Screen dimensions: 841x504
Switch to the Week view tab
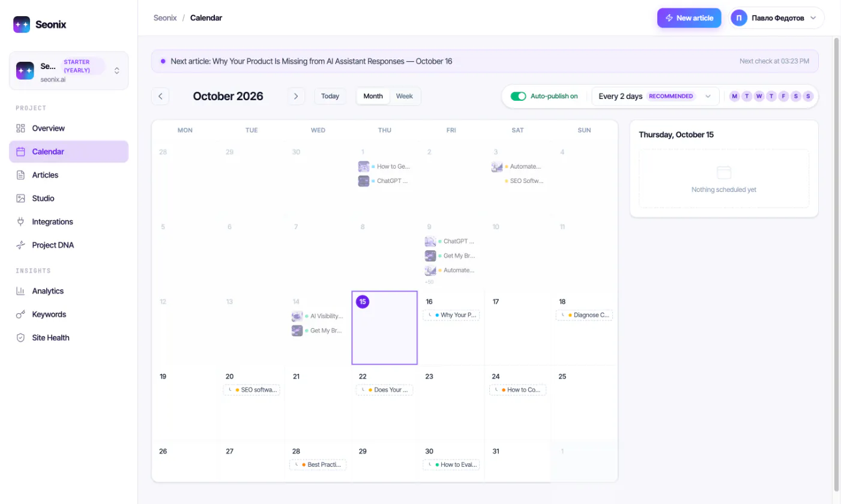pos(405,96)
